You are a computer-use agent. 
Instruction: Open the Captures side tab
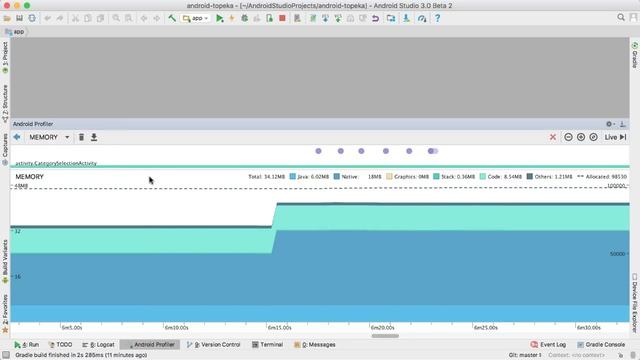click(5, 149)
